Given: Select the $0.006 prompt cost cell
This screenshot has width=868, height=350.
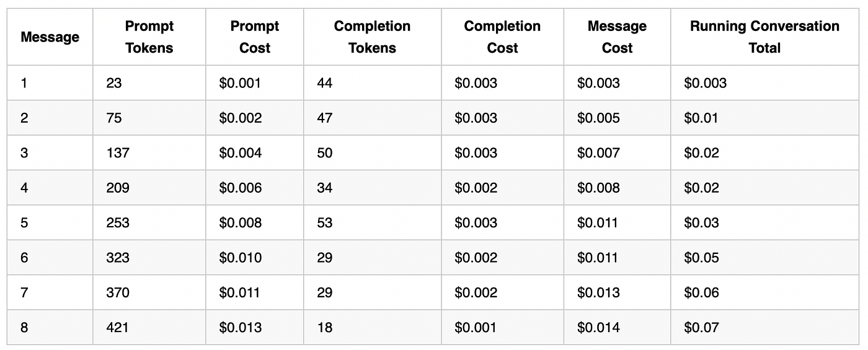Looking at the screenshot, I should point(241,188).
